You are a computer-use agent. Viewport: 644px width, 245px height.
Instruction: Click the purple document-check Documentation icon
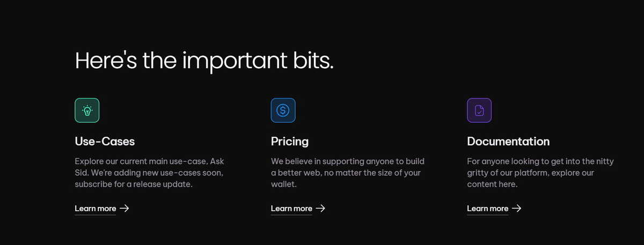click(479, 110)
